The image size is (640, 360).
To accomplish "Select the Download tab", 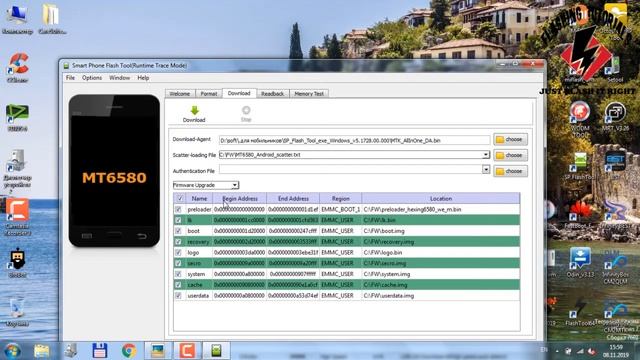I will point(239,93).
